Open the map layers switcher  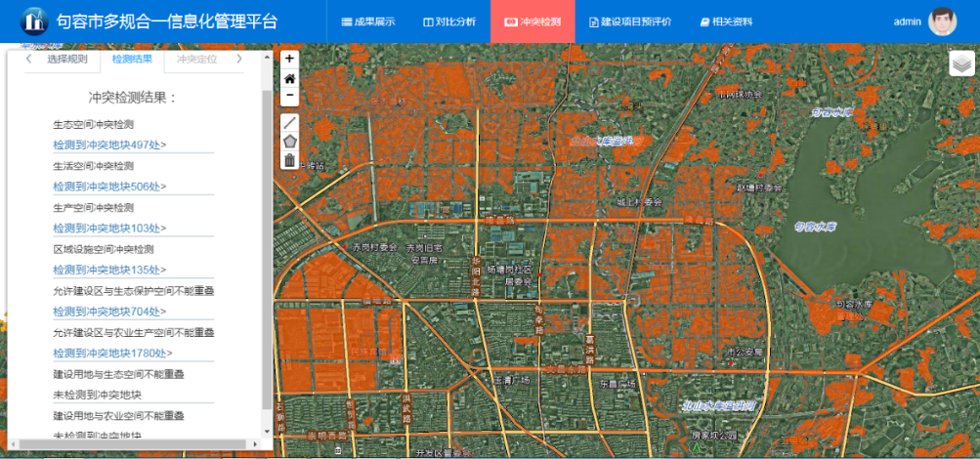(x=961, y=64)
